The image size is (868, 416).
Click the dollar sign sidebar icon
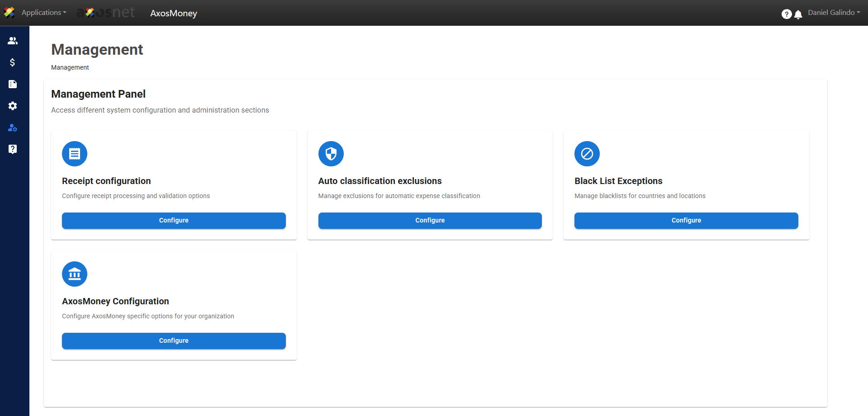13,62
